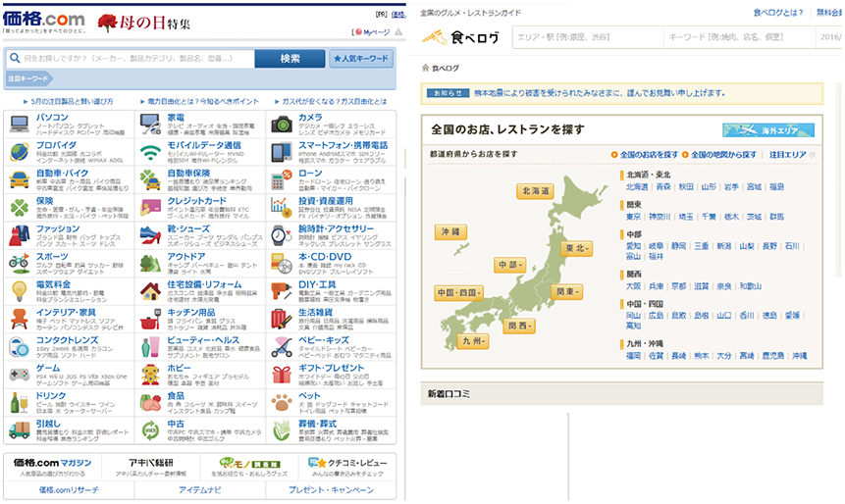Open the ゲーム controller icon
Image resolution: width=845 pixels, height=504 pixels.
pos(19,374)
